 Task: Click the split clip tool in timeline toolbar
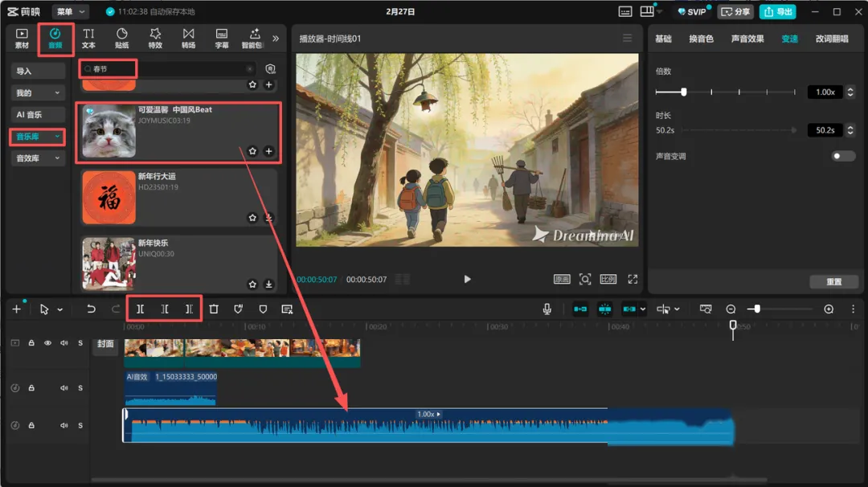tap(140, 309)
